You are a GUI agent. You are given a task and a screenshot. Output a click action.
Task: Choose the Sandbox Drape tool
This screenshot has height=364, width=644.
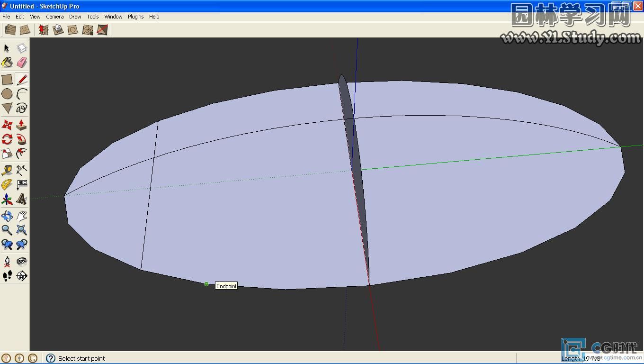72,30
